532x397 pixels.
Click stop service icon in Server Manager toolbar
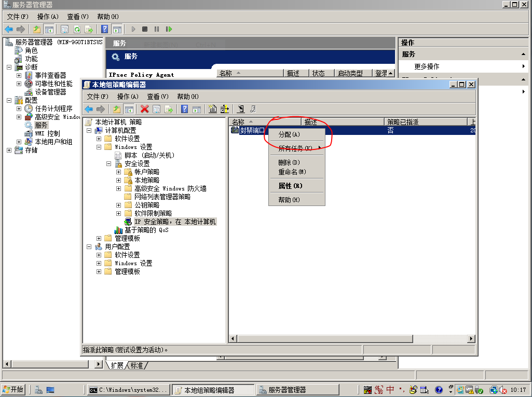[145, 30]
